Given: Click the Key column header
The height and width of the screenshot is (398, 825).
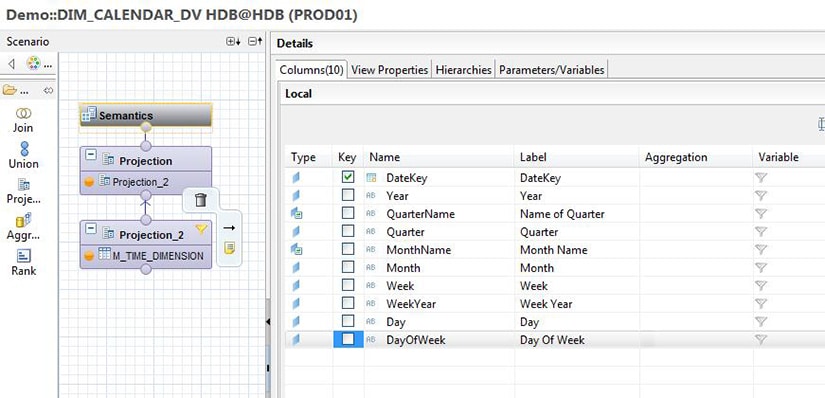Looking at the screenshot, I should pyautogui.click(x=348, y=157).
